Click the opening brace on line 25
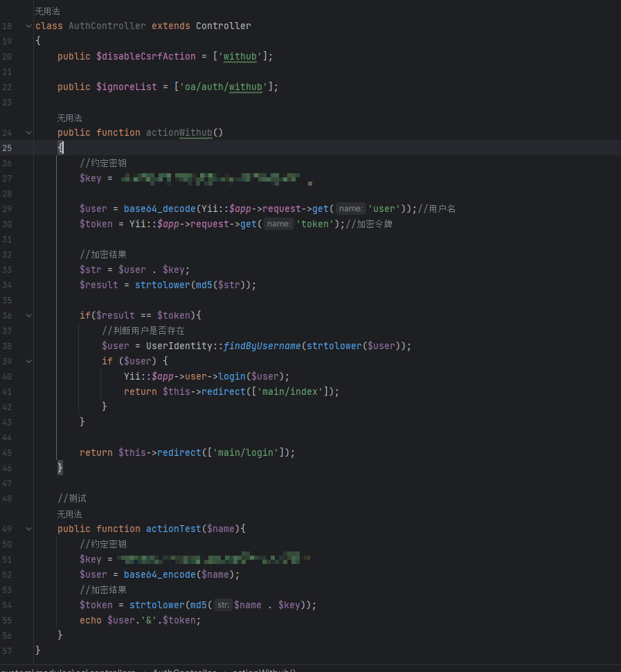This screenshot has height=672, width=621. coord(60,148)
